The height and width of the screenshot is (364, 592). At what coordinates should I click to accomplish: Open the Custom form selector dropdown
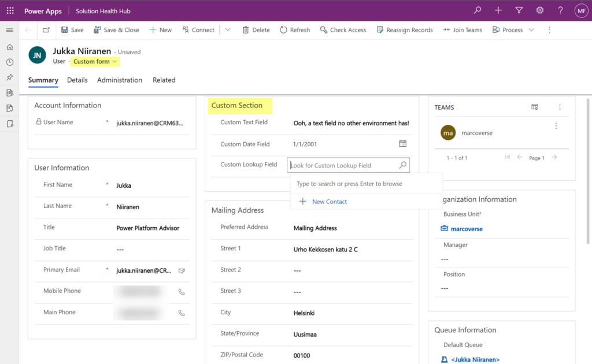tap(95, 61)
